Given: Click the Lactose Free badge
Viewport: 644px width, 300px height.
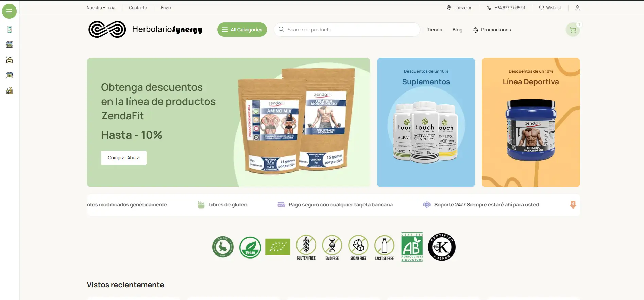Looking at the screenshot, I should 384,248.
